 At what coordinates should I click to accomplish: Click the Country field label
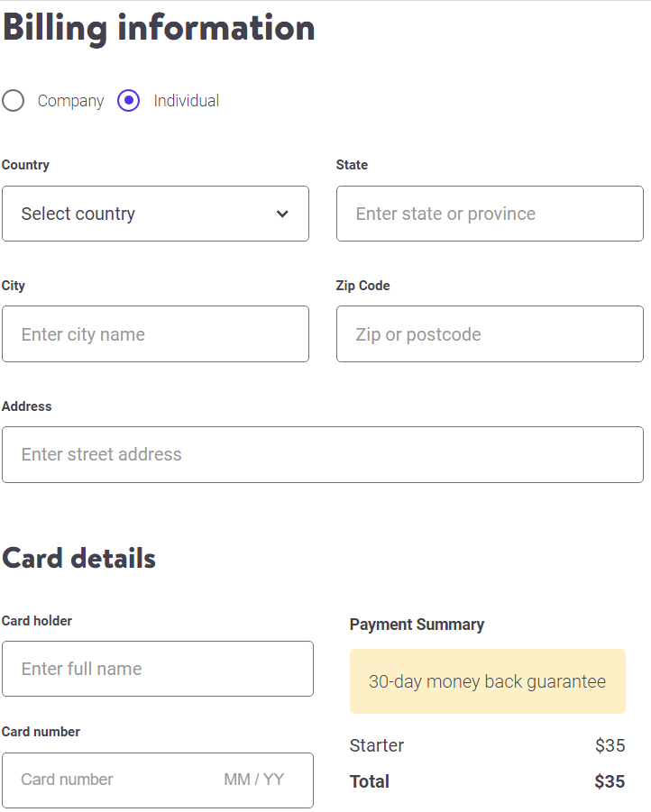(x=24, y=165)
